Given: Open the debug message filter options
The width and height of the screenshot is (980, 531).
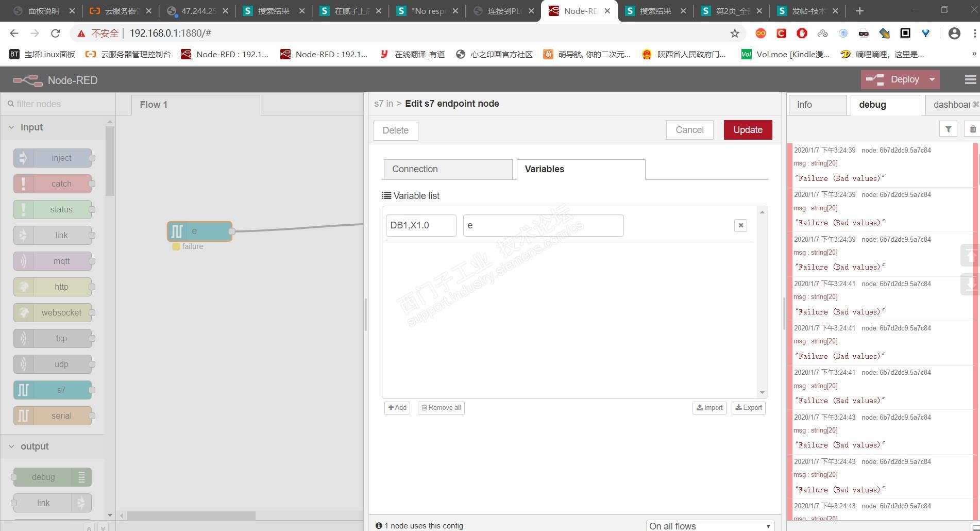Looking at the screenshot, I should (948, 129).
